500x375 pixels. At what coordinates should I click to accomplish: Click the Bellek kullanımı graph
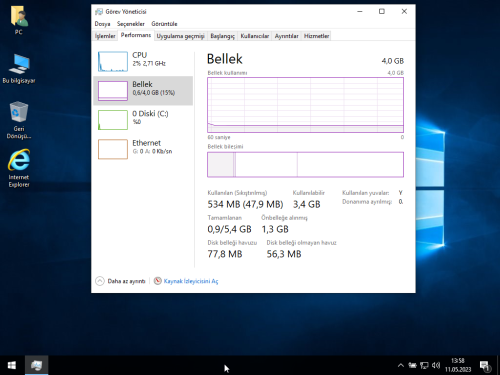pyautogui.click(x=305, y=105)
